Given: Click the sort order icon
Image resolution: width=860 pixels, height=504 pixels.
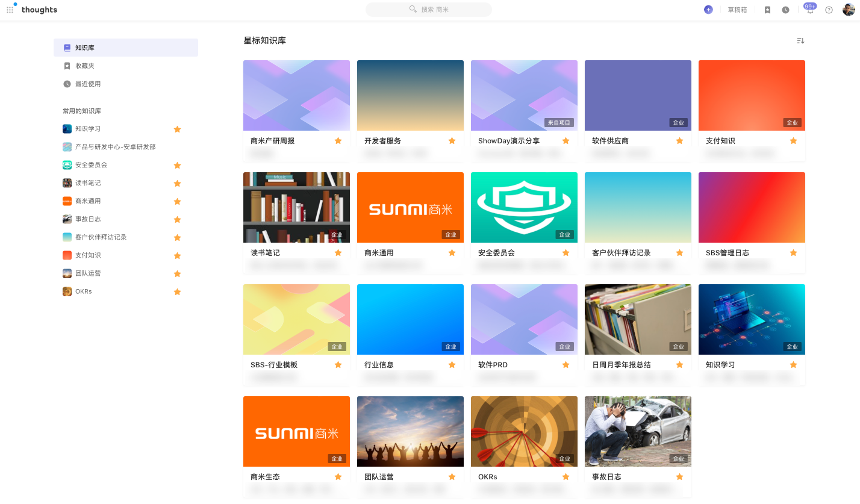Looking at the screenshot, I should click(x=800, y=40).
